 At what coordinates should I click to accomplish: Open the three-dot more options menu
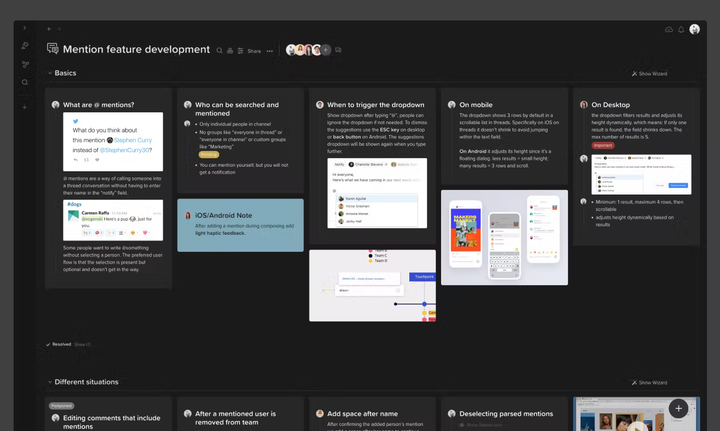[x=270, y=51]
